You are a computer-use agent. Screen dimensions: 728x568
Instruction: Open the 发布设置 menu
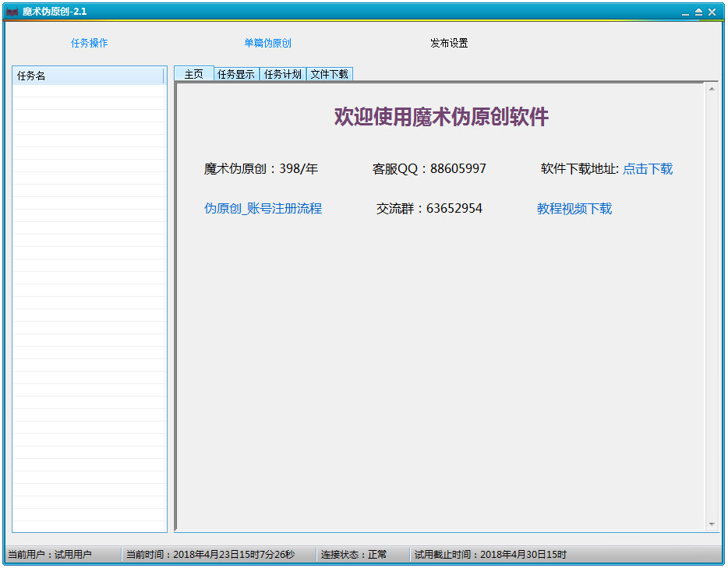click(449, 44)
